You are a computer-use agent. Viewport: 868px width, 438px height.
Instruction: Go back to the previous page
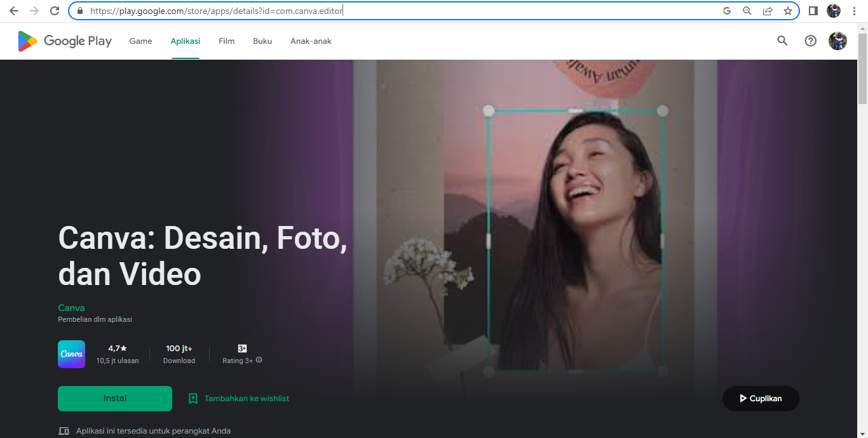click(14, 11)
